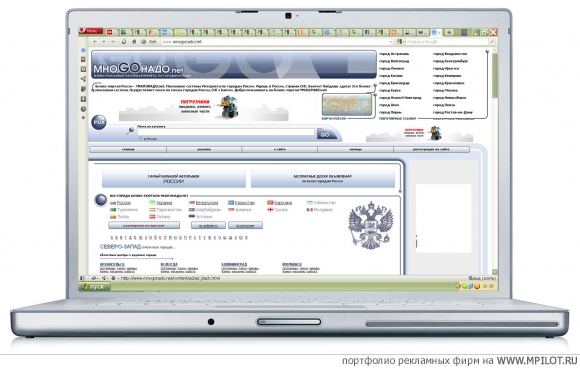Open the Google search engine dropdown
The height and width of the screenshot is (368, 580).
(399, 42)
